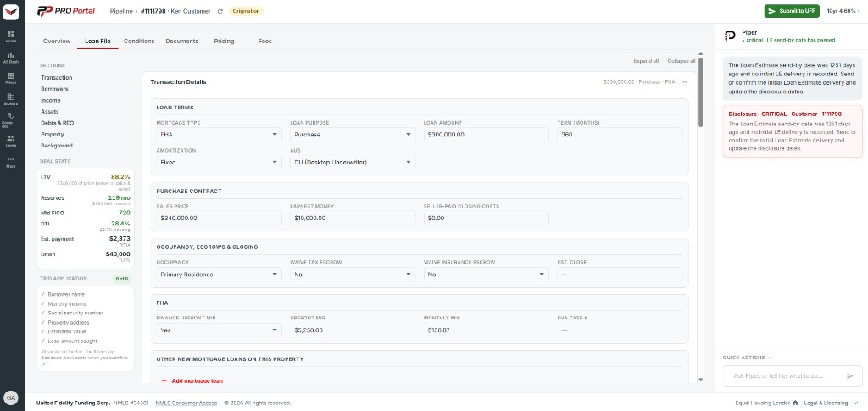Open the Occupancy dropdown
868x411 pixels.
[x=219, y=275]
